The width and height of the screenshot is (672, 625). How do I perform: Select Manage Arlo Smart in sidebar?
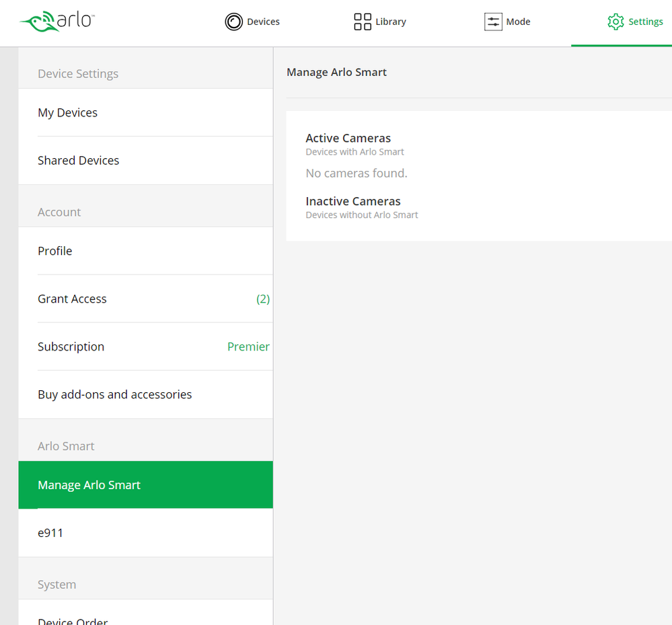coord(146,485)
